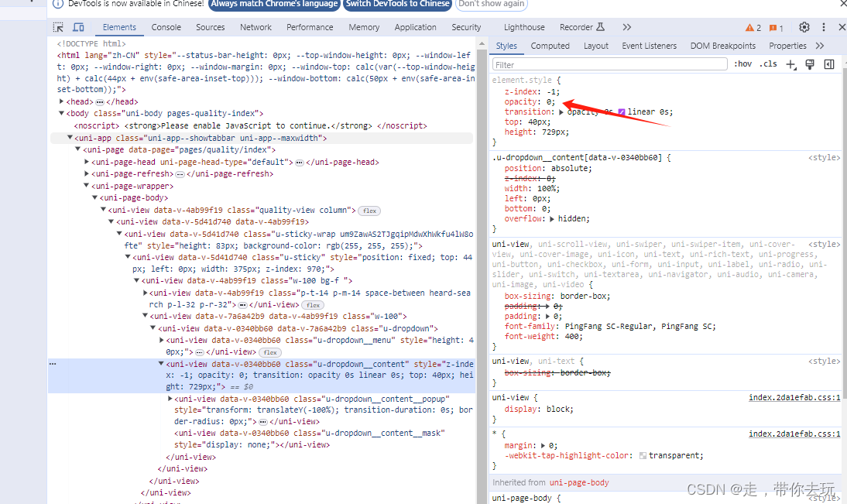Collapse the selected u-dropdown__content node
Viewport: 847px width, 504px height.
[x=161, y=364]
